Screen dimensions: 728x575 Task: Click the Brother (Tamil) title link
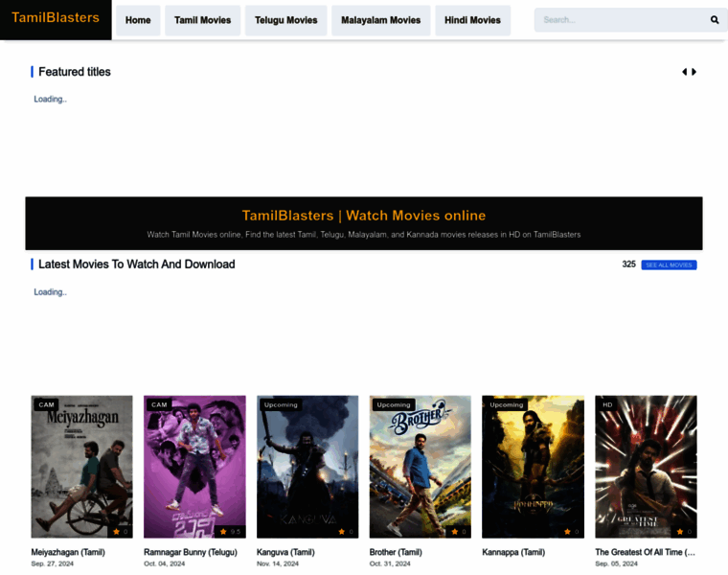396,552
